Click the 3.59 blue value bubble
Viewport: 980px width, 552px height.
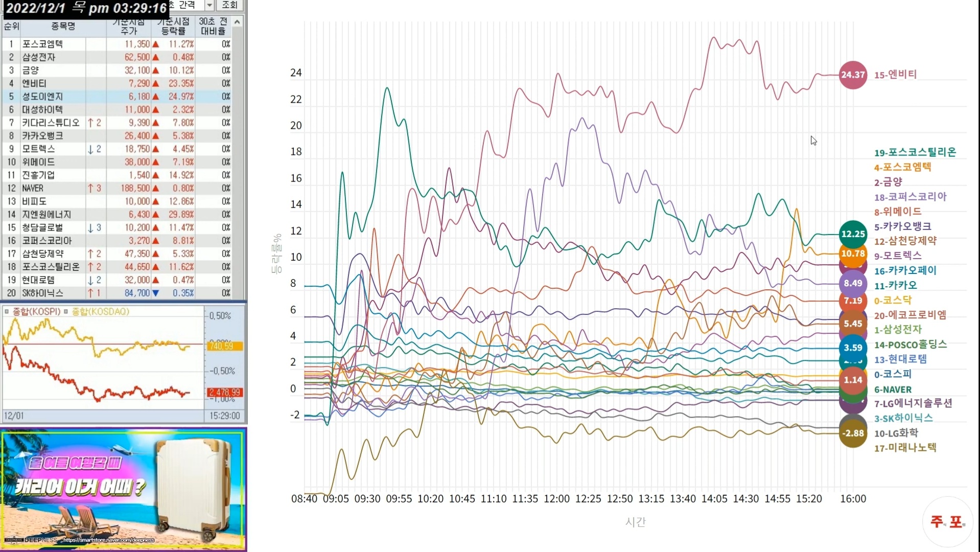coord(853,348)
